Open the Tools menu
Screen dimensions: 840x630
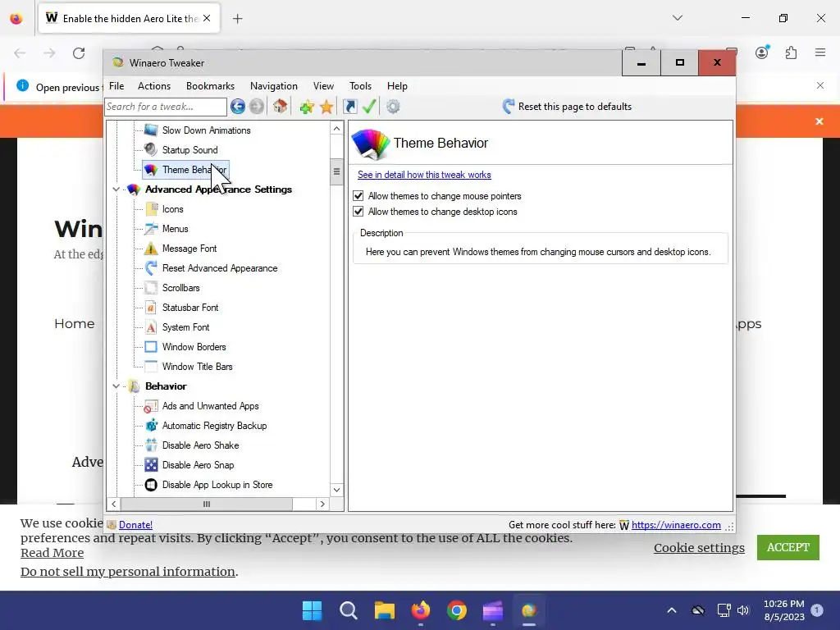360,85
